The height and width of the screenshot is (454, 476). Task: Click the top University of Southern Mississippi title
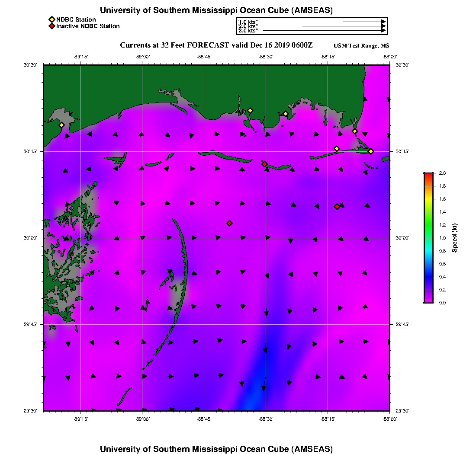tap(216, 10)
